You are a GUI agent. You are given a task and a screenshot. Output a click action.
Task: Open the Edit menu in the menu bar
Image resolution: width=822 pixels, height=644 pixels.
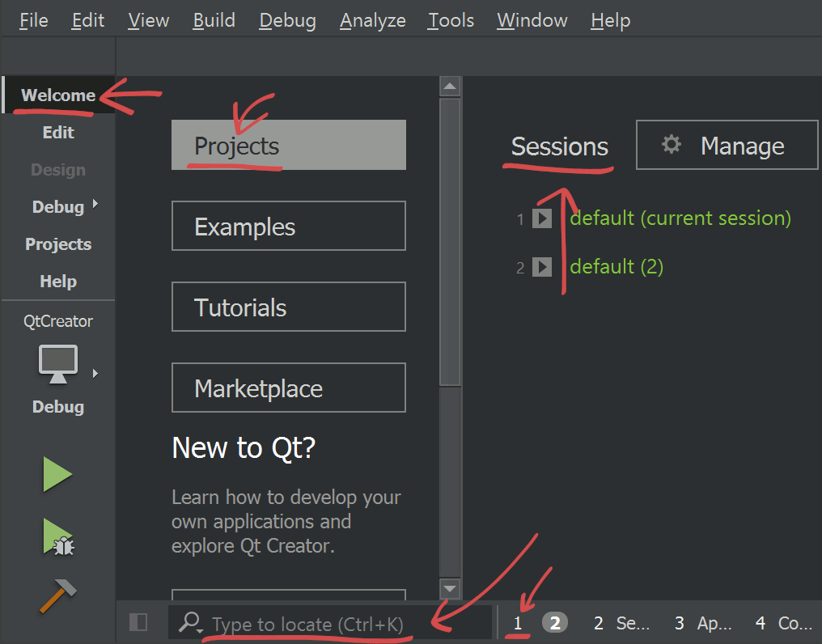[87, 20]
